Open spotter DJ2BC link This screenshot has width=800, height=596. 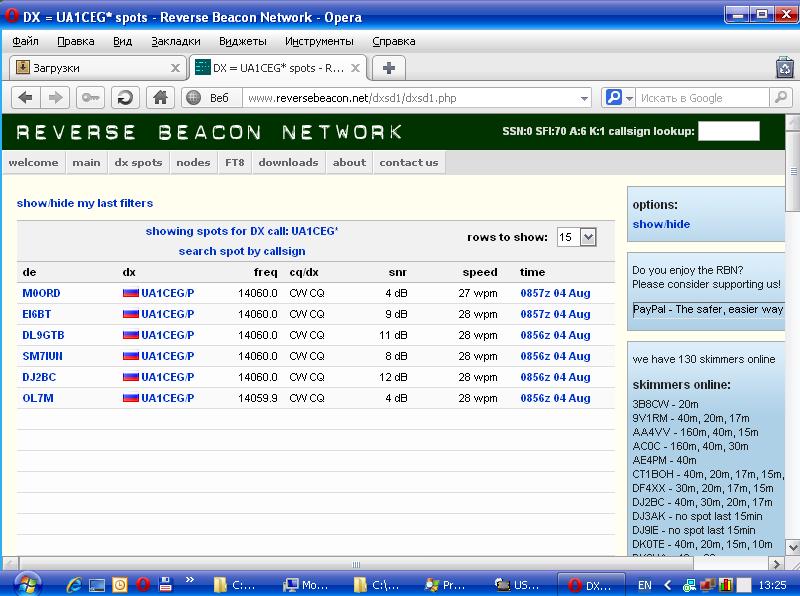coord(39,377)
